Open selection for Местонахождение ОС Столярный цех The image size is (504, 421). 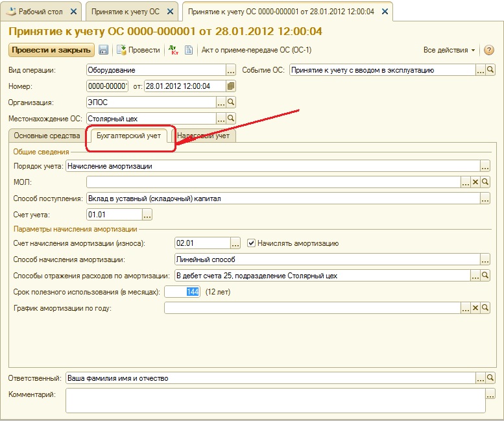point(221,119)
